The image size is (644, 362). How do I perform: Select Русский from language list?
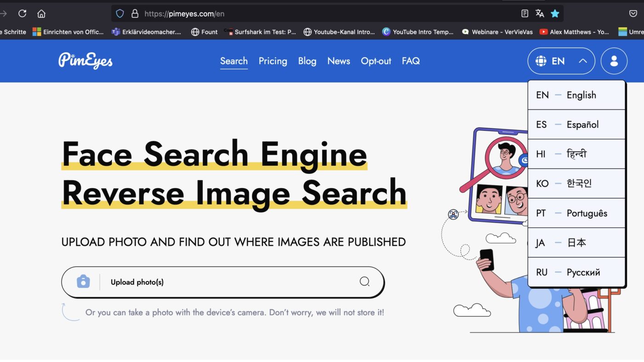(x=576, y=272)
